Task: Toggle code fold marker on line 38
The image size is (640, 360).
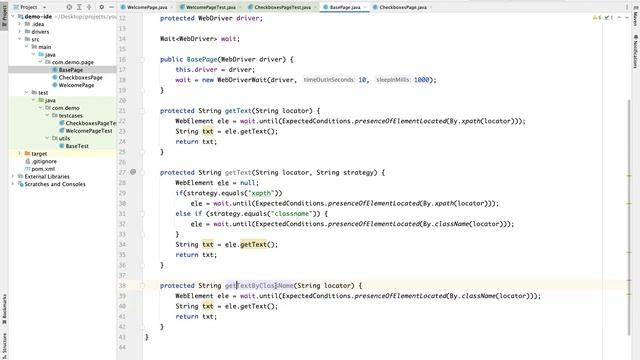Action: [x=142, y=285]
